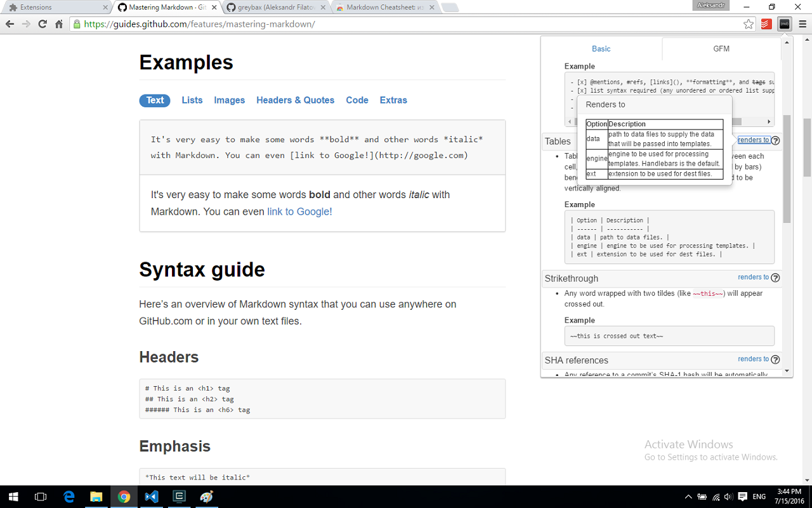Click the green secure padlock icon
The image size is (812, 508).
tap(77, 24)
